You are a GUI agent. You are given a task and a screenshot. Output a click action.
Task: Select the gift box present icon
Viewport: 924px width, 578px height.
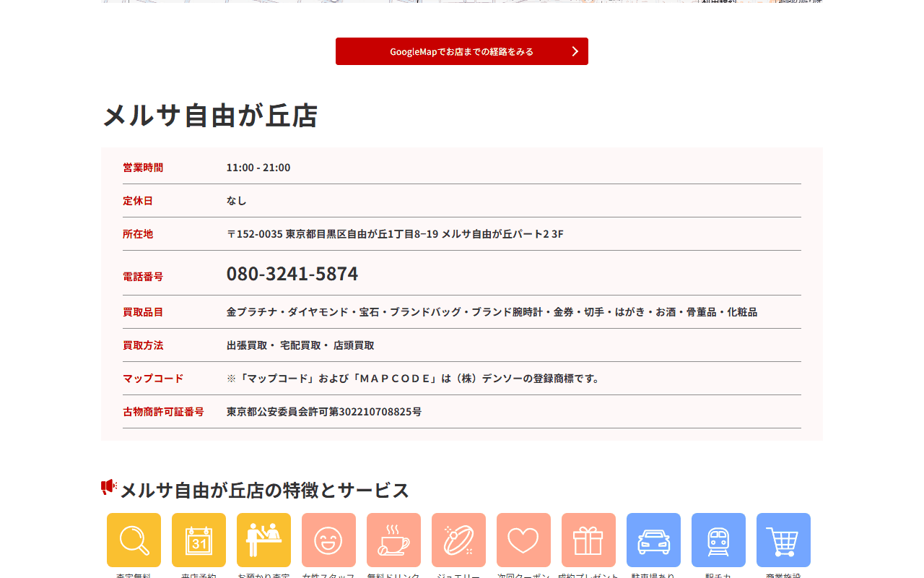[588, 540]
